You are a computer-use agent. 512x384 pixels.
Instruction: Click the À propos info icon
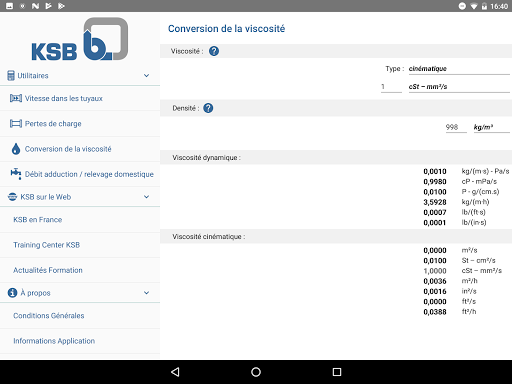pos(12,293)
